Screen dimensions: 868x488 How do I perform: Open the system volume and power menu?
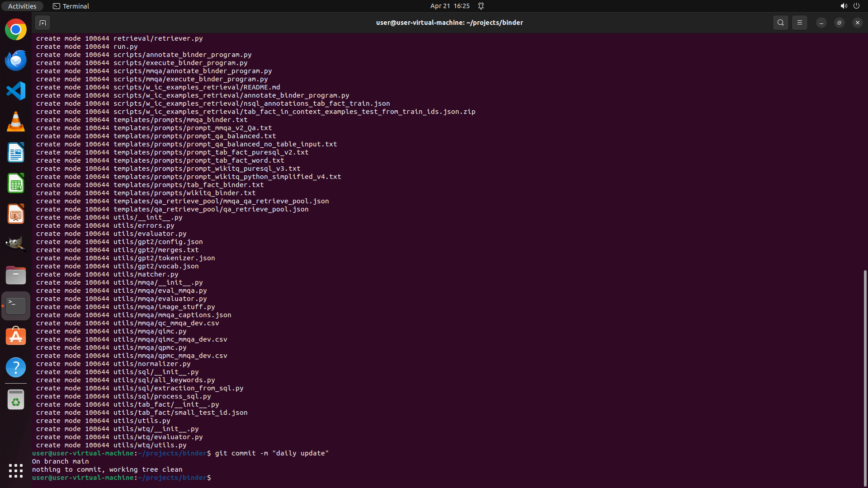click(849, 6)
